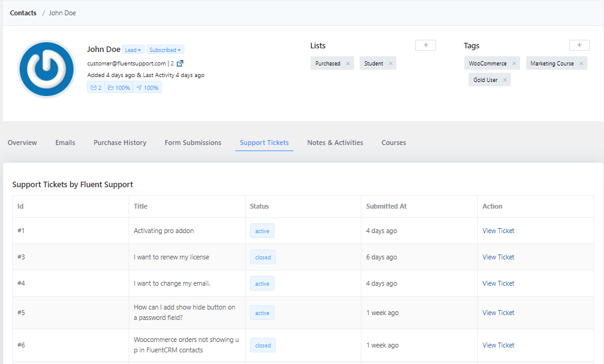
Task: Click John Doe's profile avatar
Action: (x=47, y=69)
